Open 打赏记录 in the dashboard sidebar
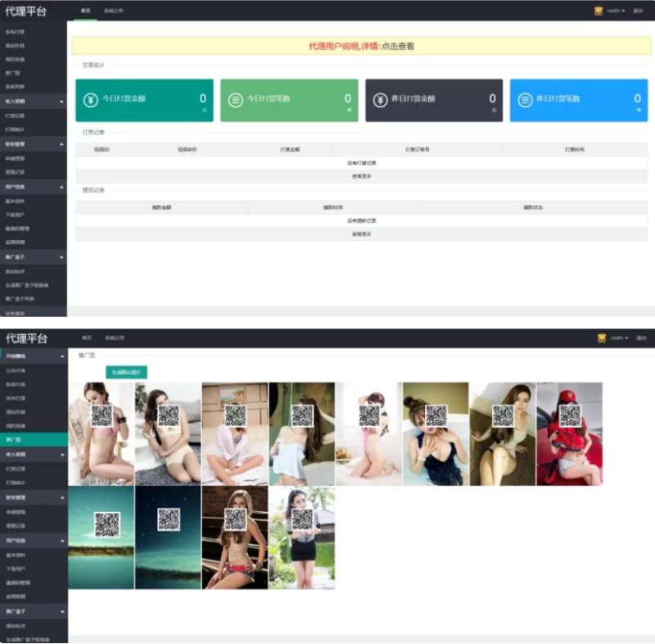 click(15, 116)
